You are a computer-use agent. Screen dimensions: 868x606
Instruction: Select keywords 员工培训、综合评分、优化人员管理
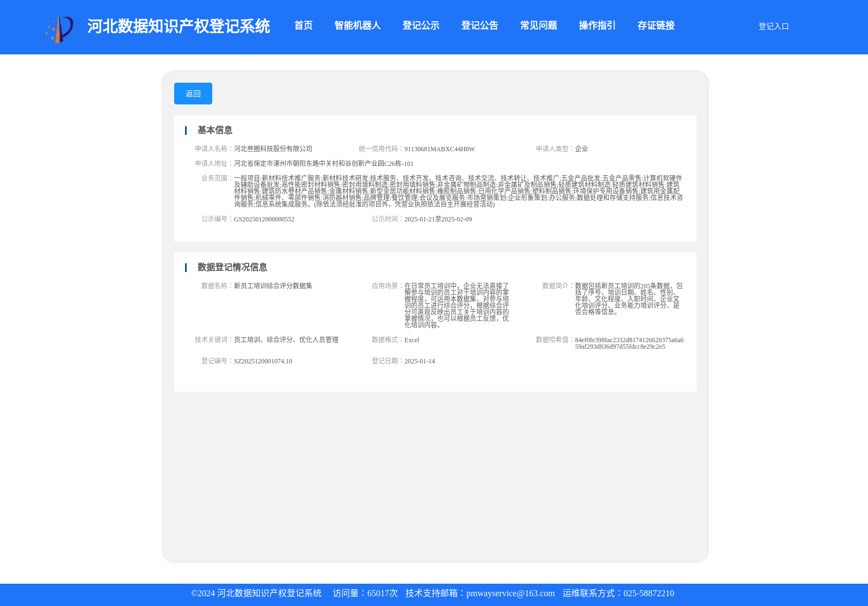286,340
